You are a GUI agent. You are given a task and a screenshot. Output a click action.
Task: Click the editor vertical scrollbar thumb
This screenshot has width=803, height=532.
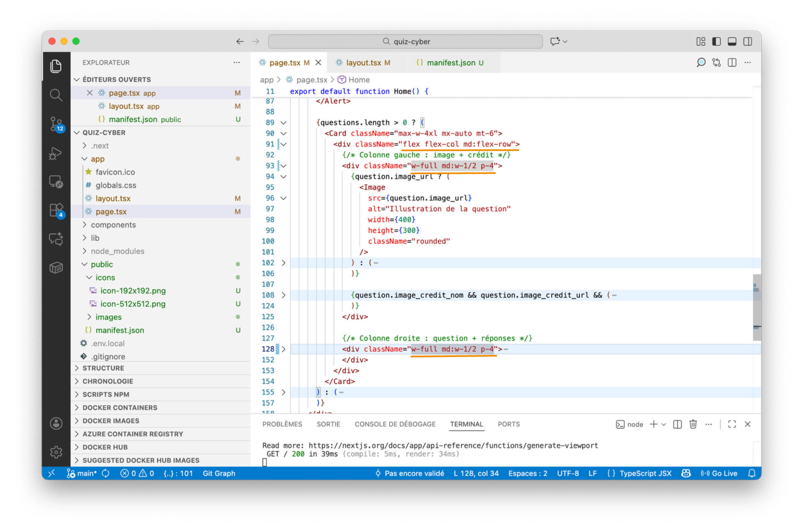point(756,307)
